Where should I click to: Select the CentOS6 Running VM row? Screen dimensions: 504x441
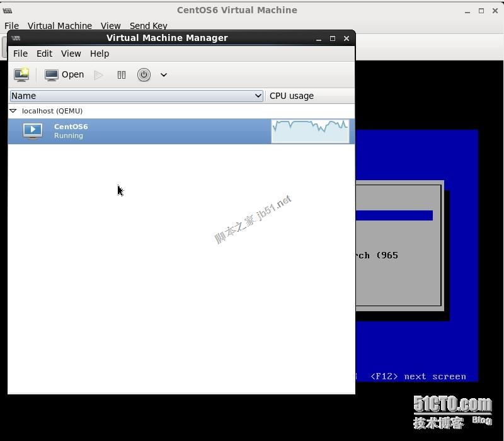181,131
